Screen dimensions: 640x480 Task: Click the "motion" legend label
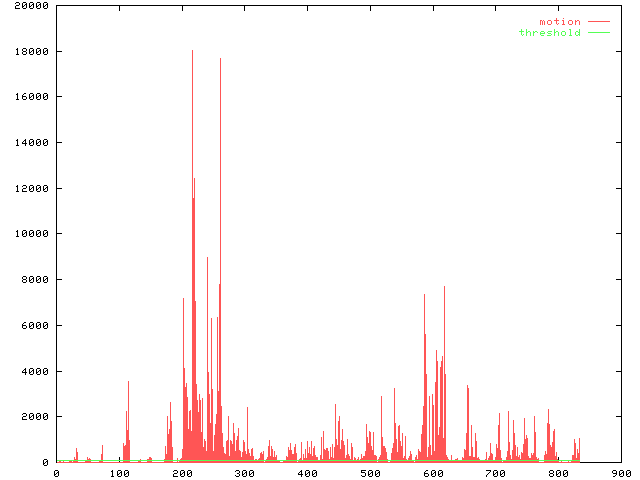(560, 22)
